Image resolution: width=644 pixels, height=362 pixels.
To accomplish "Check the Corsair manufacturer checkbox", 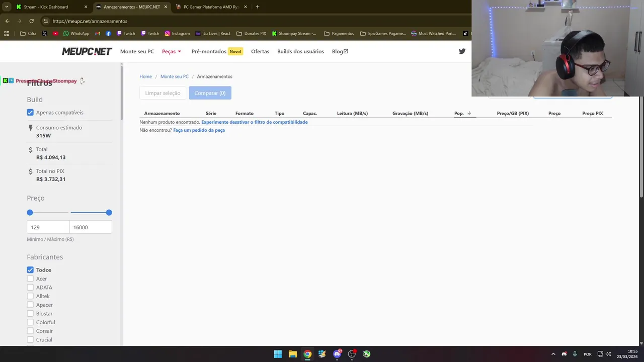I will 30,331.
